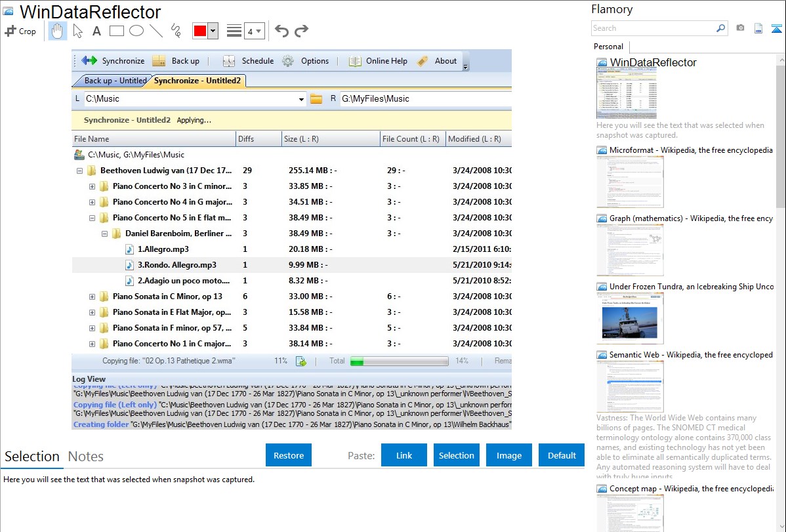Image resolution: width=786 pixels, height=532 pixels.
Task: Activate the hand pan tool
Action: pos(57,31)
